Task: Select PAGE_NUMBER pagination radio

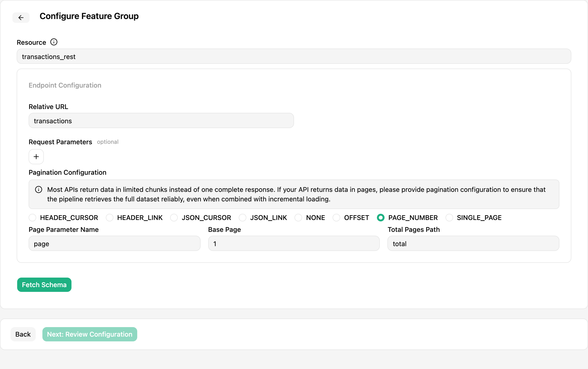Action: tap(381, 217)
